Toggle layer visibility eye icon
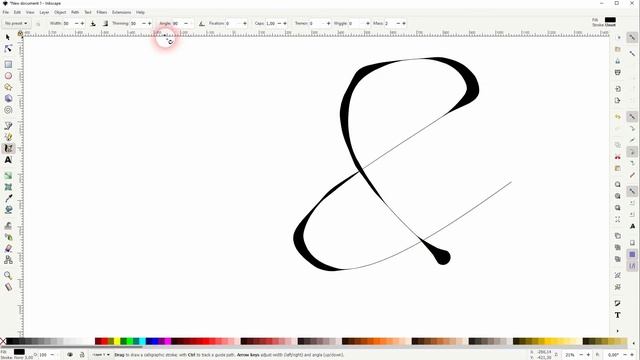 70,355
